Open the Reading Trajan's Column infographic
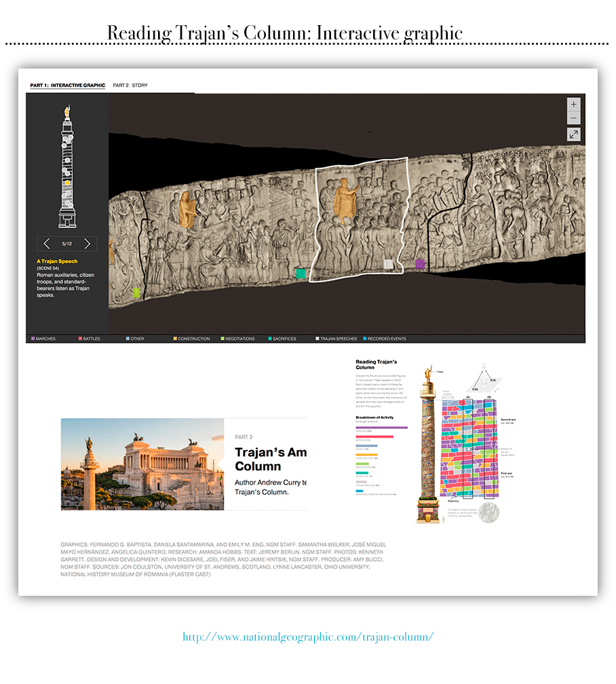This screenshot has height=684, width=616. [x=436, y=442]
